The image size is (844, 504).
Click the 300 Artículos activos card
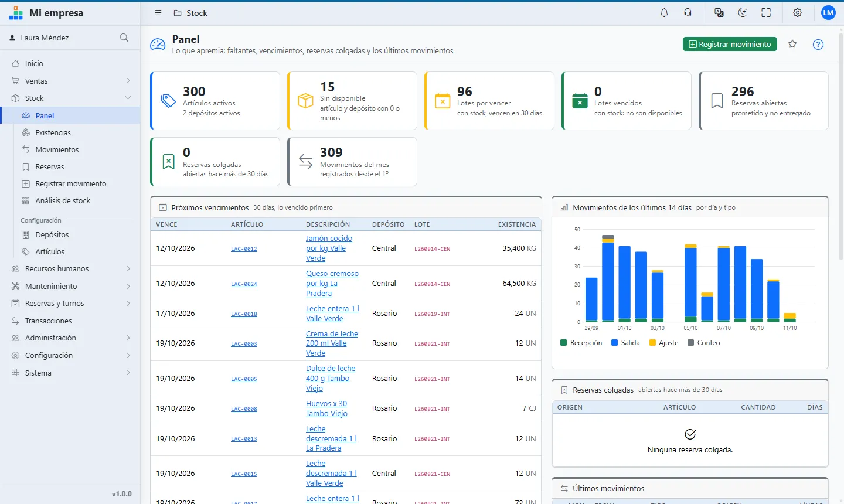pyautogui.click(x=215, y=101)
